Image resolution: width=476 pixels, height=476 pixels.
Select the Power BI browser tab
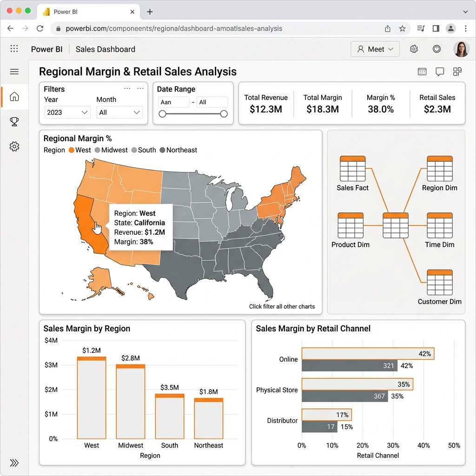89,12
